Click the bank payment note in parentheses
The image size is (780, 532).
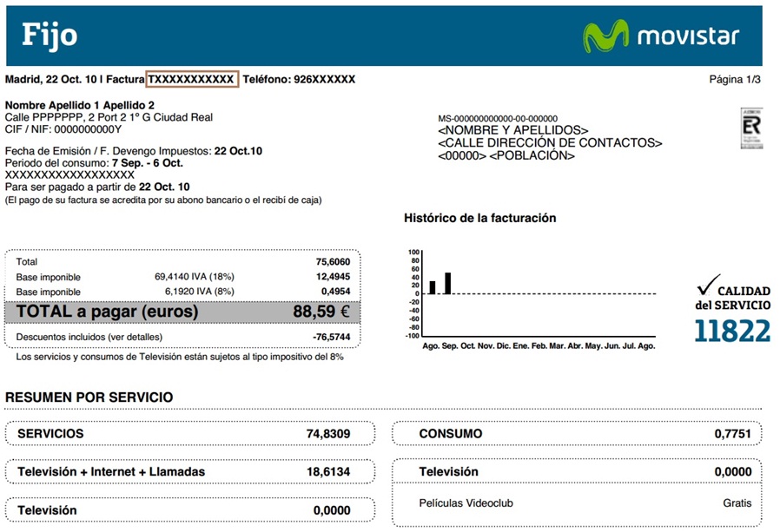163,200
